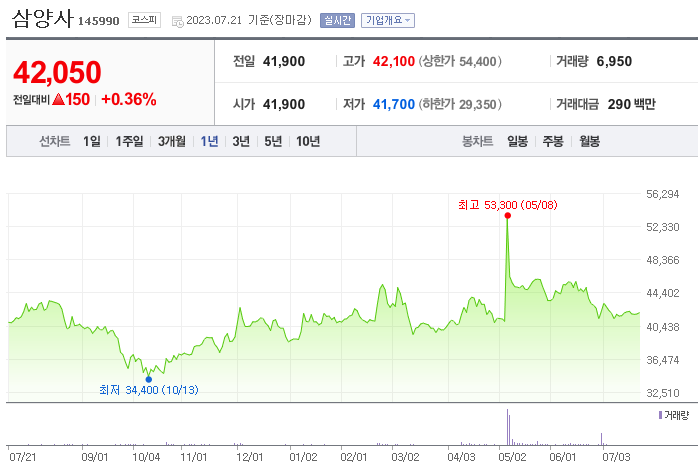Select the 1주일 line chart period
Screen dimensions: 698x473
click(129, 141)
